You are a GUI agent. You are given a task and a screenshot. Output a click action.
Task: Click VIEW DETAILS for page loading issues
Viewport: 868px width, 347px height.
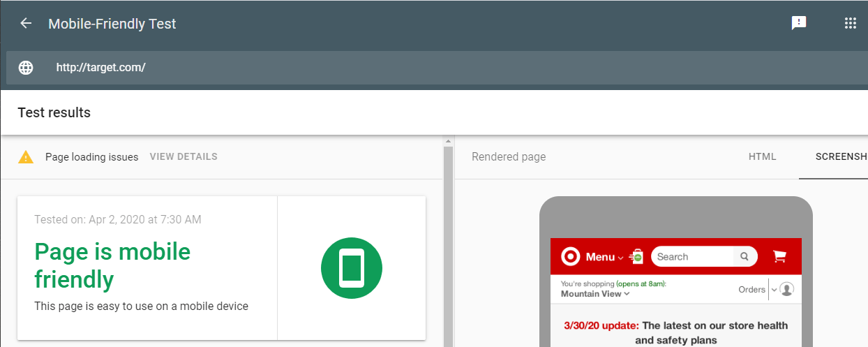point(184,157)
